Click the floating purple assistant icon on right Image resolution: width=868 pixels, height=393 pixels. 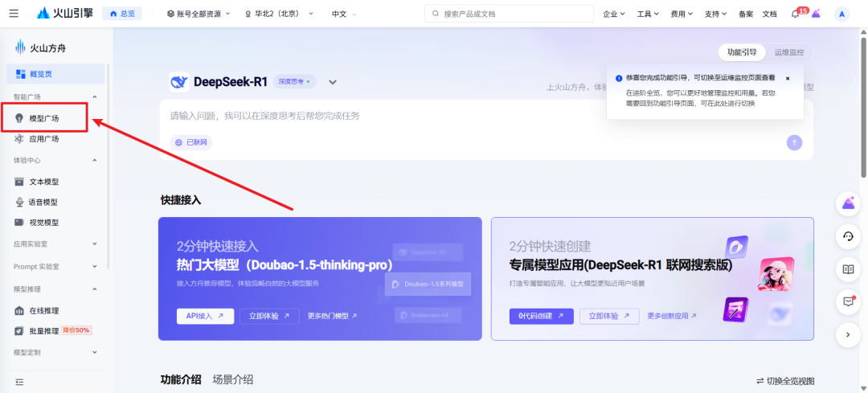848,203
